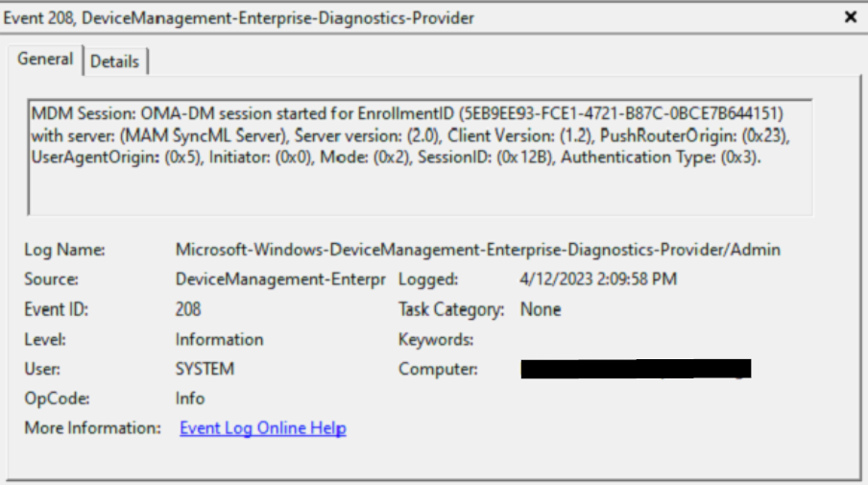Close the Event 208 preview pane
The image size is (868, 485).
coord(850,17)
